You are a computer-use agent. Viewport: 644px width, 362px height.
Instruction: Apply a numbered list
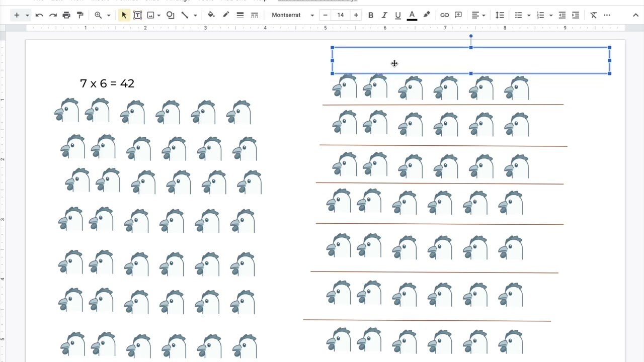[x=540, y=15]
